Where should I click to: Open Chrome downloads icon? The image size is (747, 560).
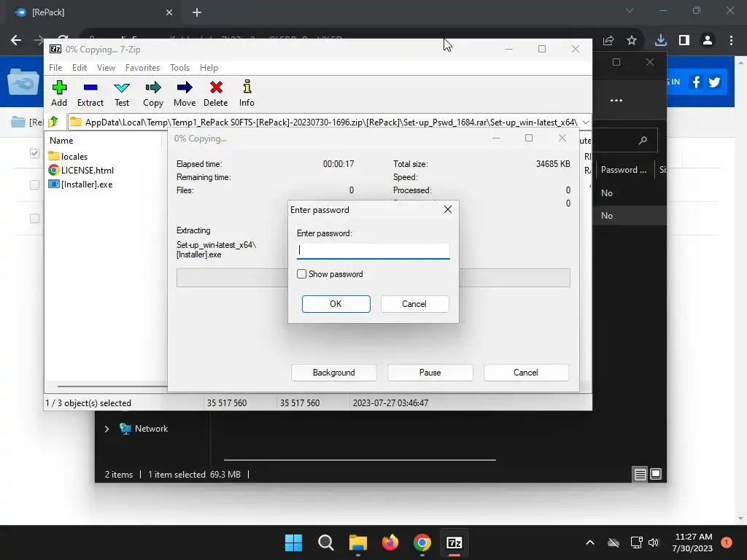(x=661, y=41)
